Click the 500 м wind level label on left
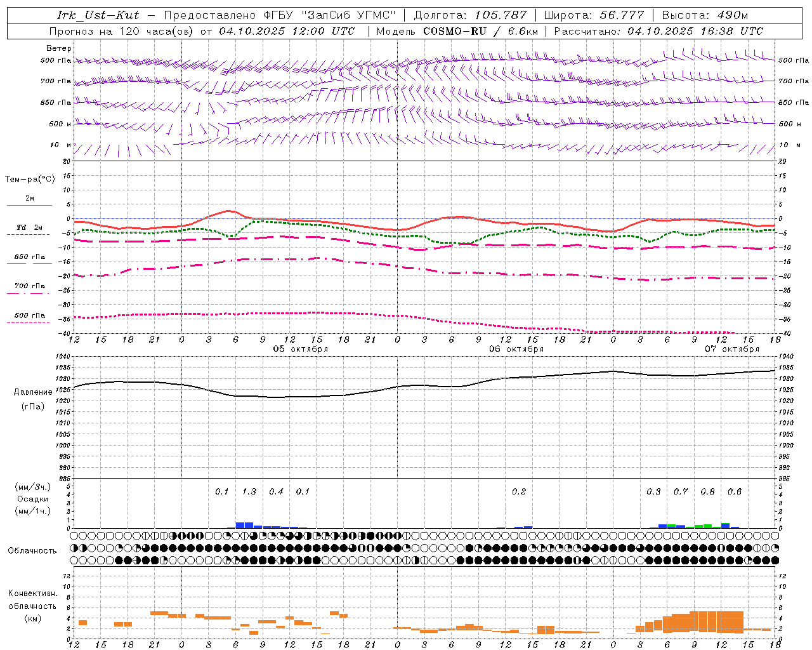812x650 pixels. tap(60, 124)
